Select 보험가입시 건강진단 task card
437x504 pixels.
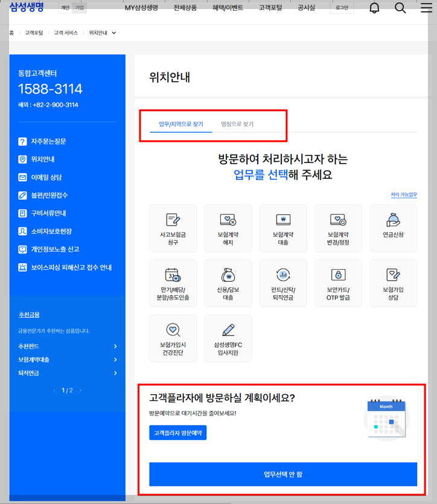tap(173, 339)
